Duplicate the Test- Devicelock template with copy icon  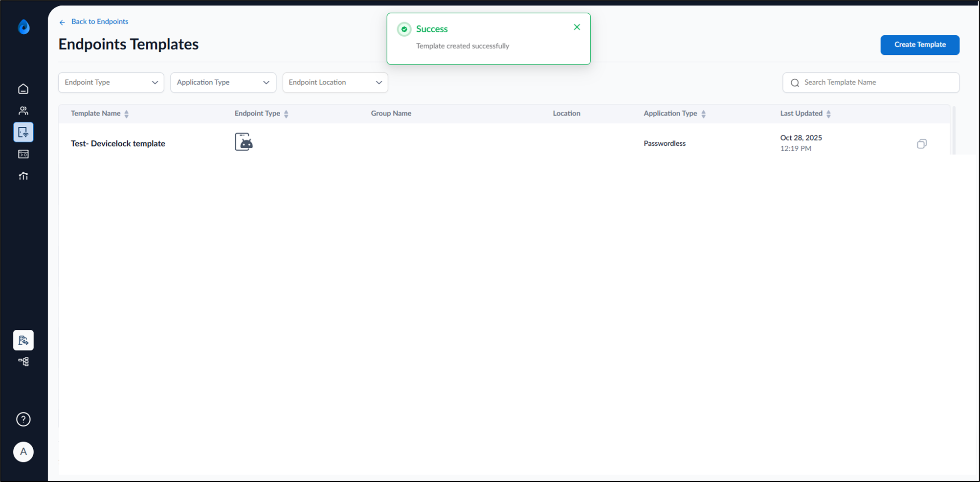pyautogui.click(x=922, y=144)
